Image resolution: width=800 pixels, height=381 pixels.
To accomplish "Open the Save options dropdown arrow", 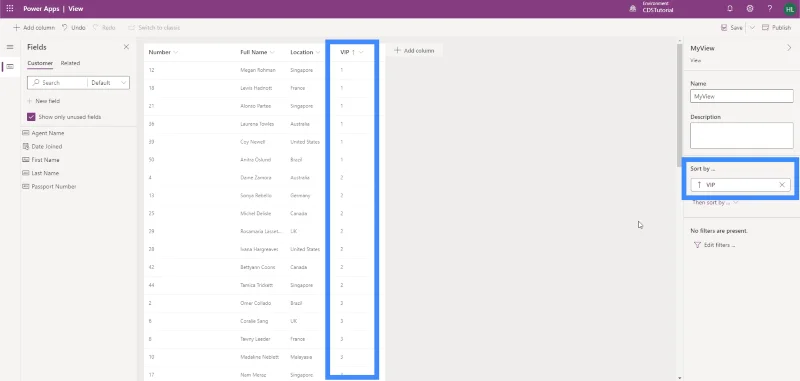I will (752, 28).
